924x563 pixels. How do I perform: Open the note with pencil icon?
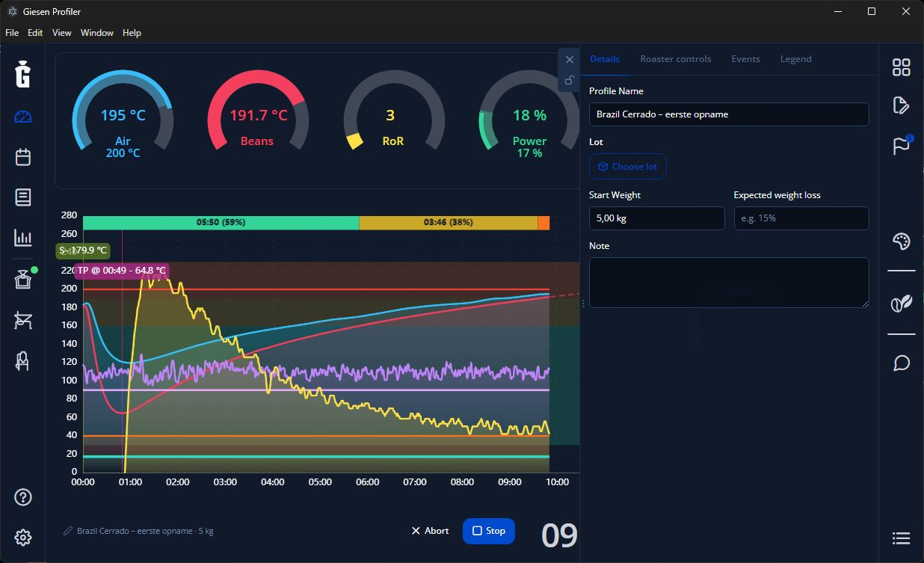tap(902, 105)
